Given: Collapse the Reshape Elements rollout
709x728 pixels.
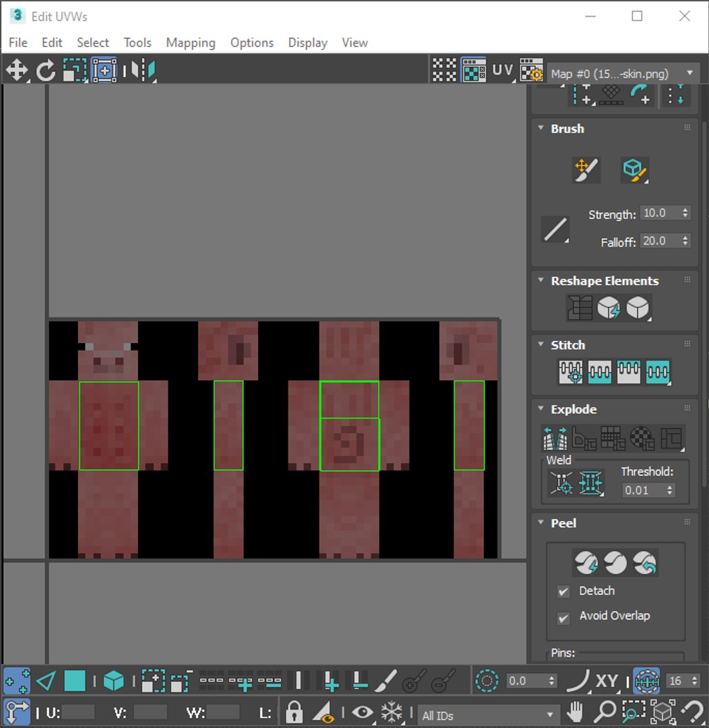Looking at the screenshot, I should coord(541,280).
